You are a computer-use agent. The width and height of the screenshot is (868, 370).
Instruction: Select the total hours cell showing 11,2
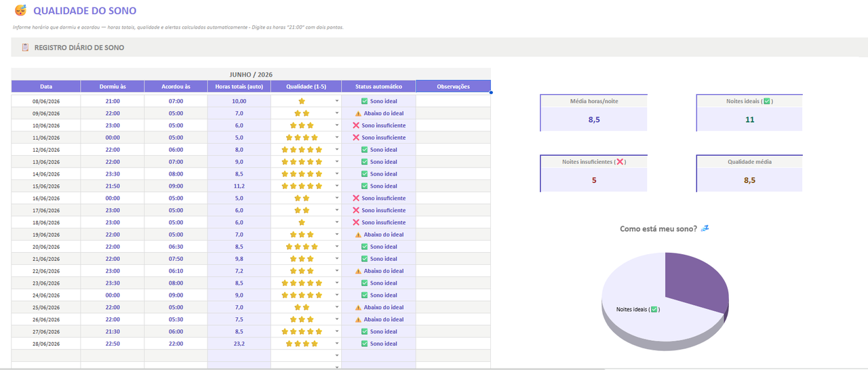pyautogui.click(x=239, y=186)
